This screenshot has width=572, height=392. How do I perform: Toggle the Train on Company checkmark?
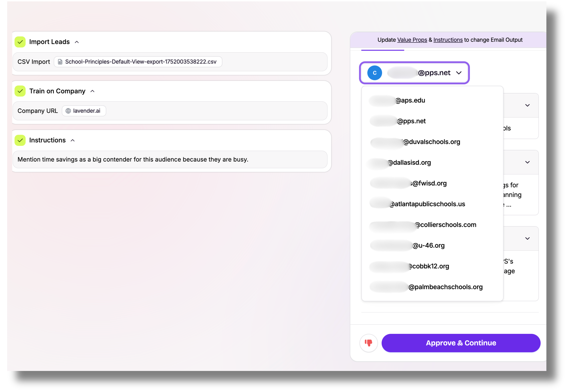(20, 91)
